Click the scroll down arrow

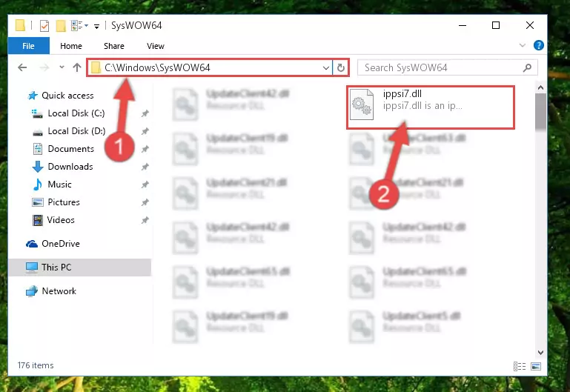540,353
